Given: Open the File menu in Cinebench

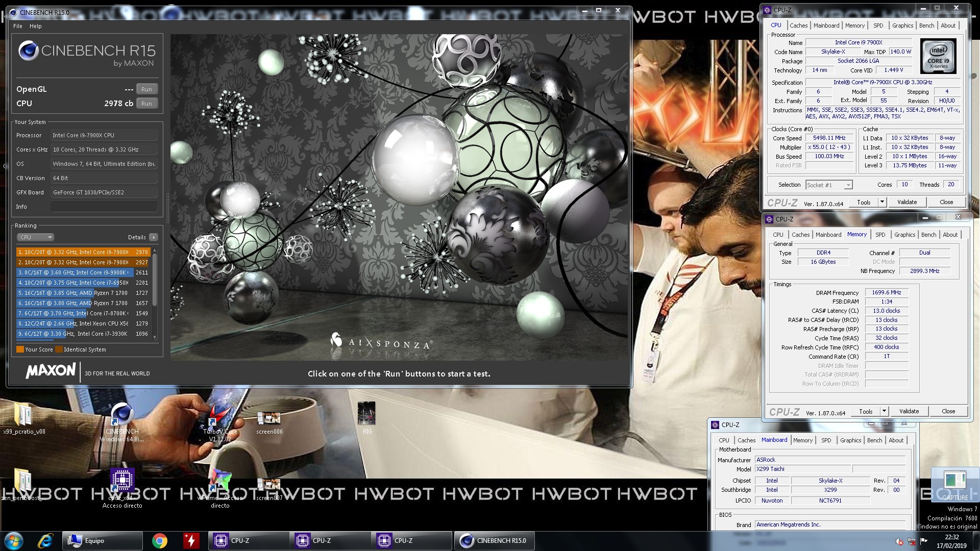Looking at the screenshot, I should click(18, 26).
